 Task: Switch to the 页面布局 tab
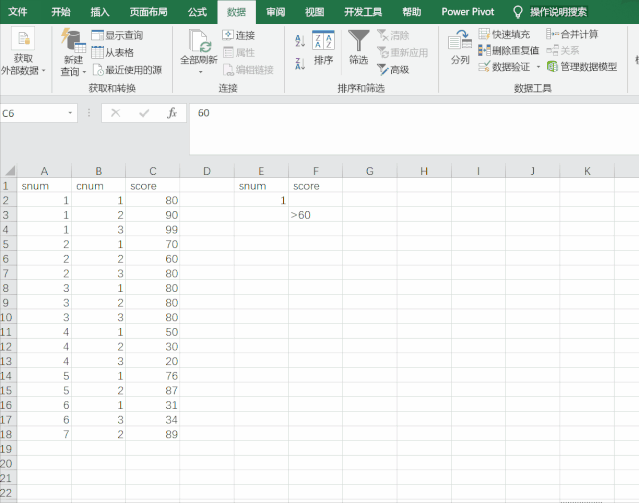tap(149, 12)
